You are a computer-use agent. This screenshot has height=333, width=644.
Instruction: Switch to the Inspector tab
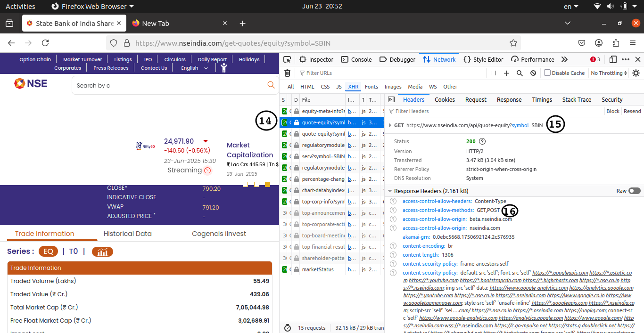[x=316, y=59]
